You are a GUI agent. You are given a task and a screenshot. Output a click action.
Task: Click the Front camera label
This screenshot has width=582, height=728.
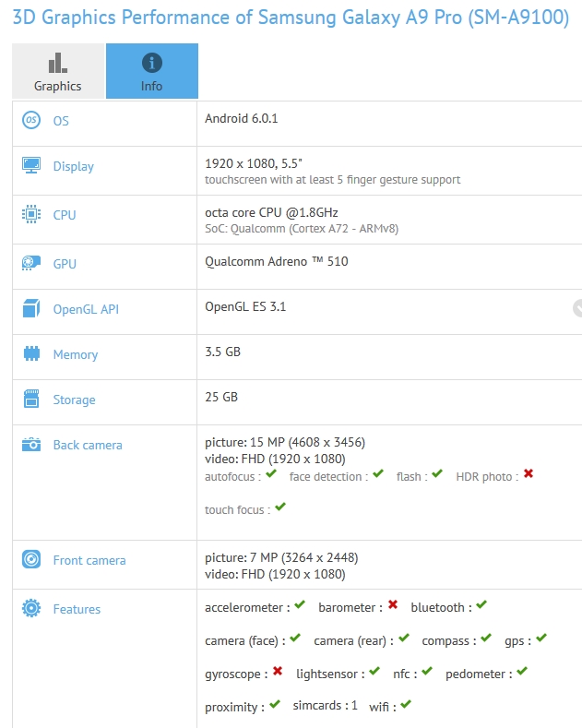click(89, 560)
